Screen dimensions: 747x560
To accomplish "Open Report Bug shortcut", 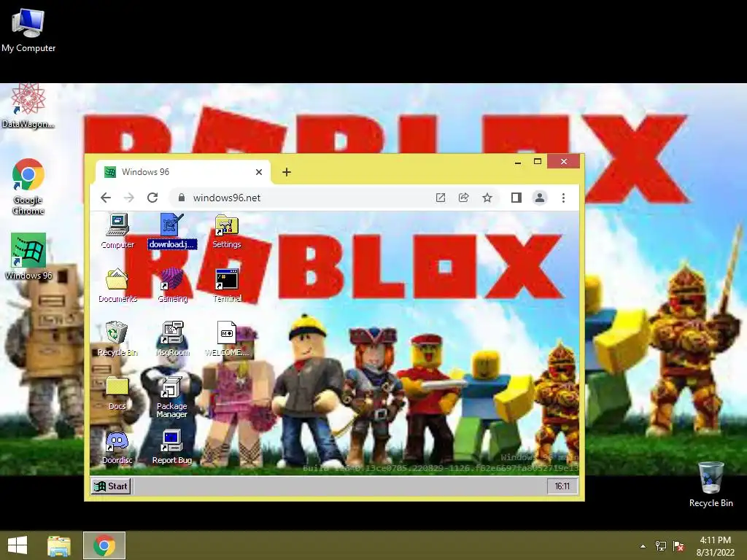I will pyautogui.click(x=172, y=448).
